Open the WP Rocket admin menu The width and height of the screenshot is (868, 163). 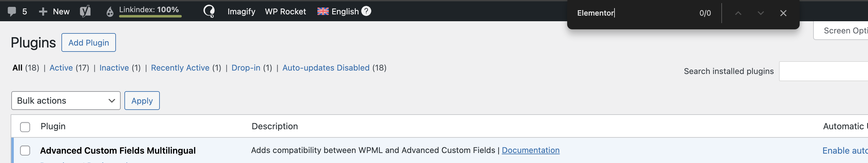(285, 12)
